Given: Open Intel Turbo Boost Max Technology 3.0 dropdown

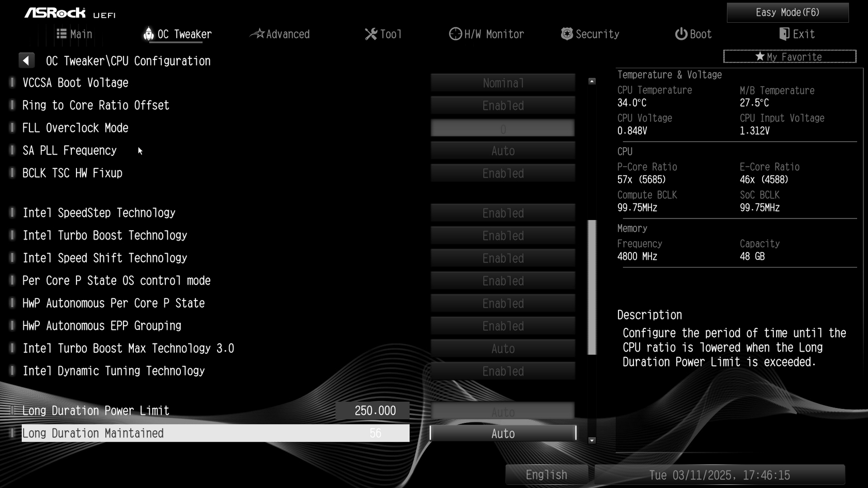Looking at the screenshot, I should [x=503, y=349].
